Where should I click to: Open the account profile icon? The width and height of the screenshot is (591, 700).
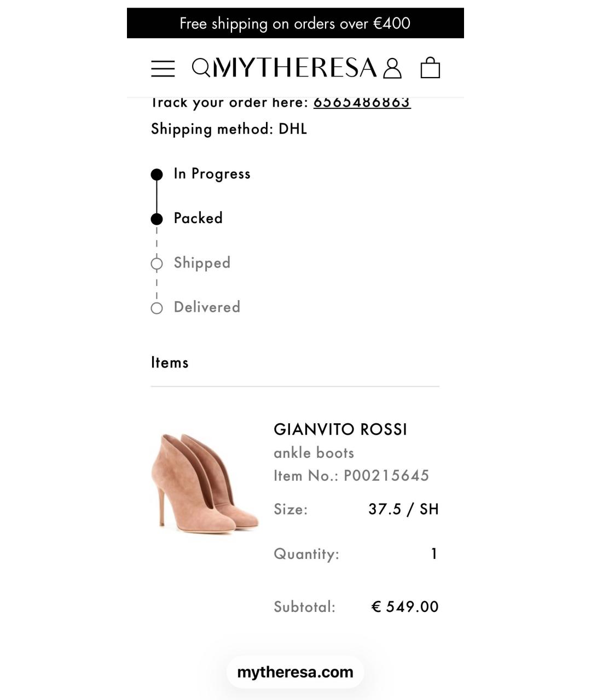392,68
